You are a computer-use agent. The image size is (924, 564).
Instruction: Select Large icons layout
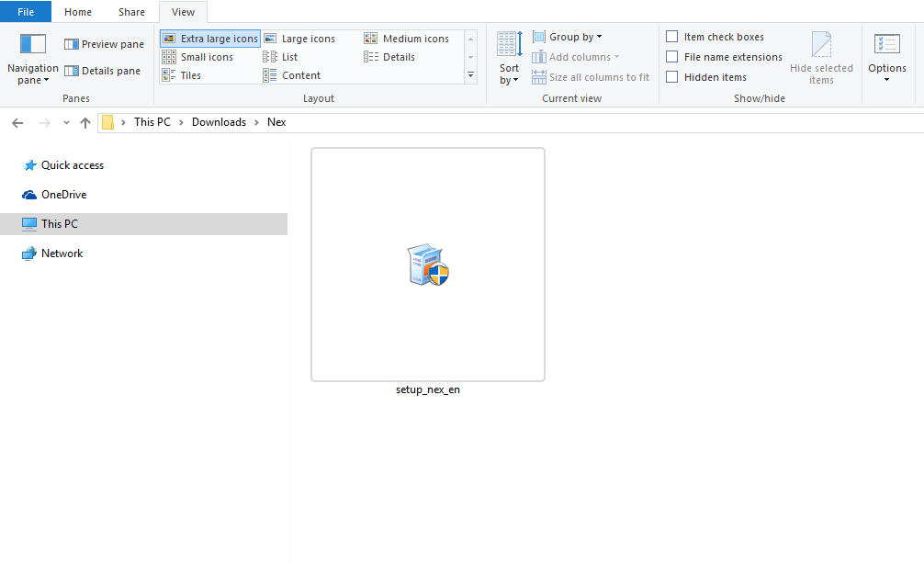(305, 38)
